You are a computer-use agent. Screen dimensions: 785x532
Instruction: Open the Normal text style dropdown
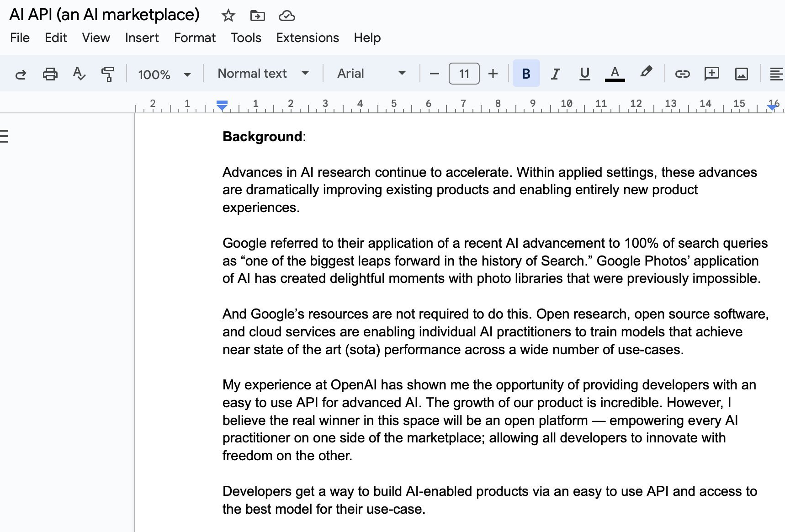[x=263, y=73]
